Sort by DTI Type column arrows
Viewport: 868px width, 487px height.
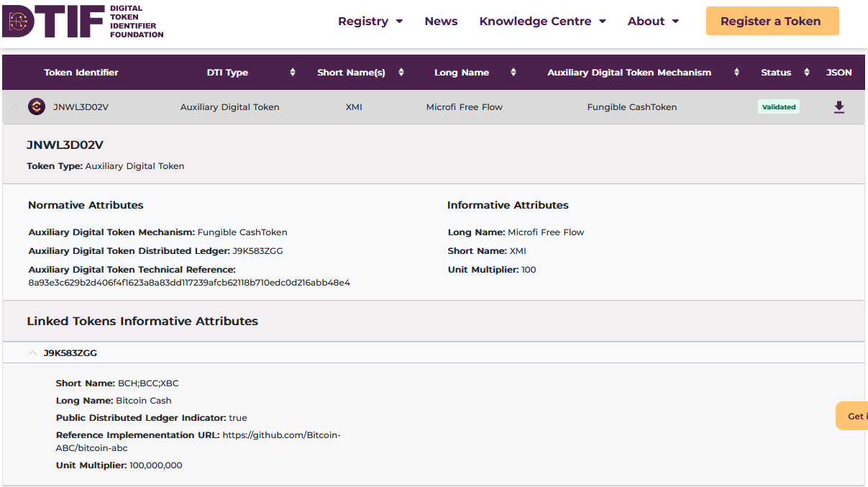point(293,73)
